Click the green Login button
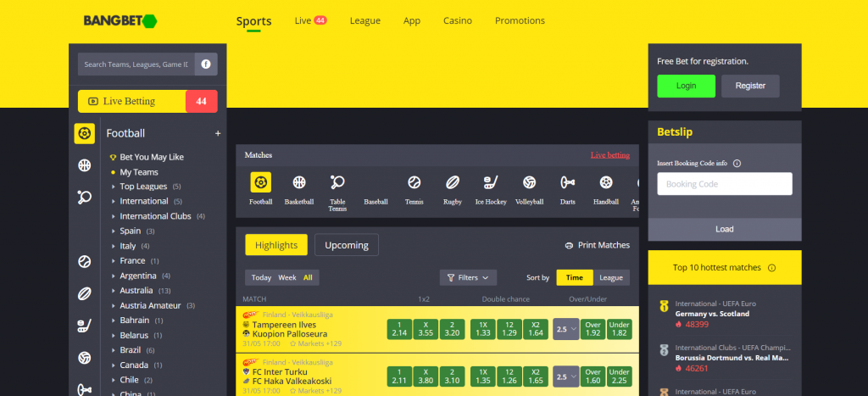The width and height of the screenshot is (868, 396). (686, 86)
